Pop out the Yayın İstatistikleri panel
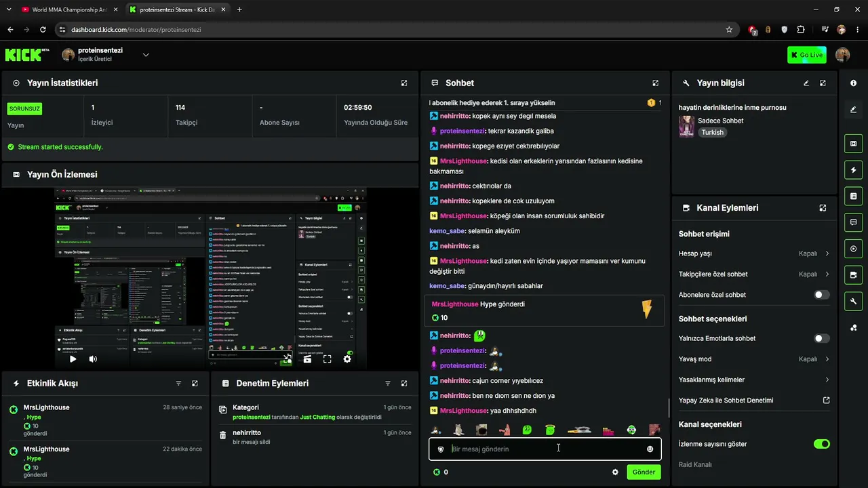This screenshot has height=488, width=868. coord(404,83)
